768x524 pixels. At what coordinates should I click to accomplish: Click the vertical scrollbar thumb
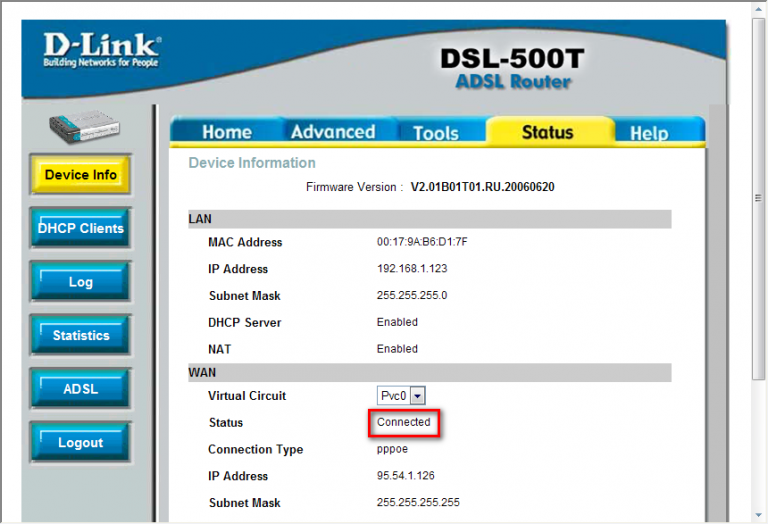pyautogui.click(x=758, y=198)
